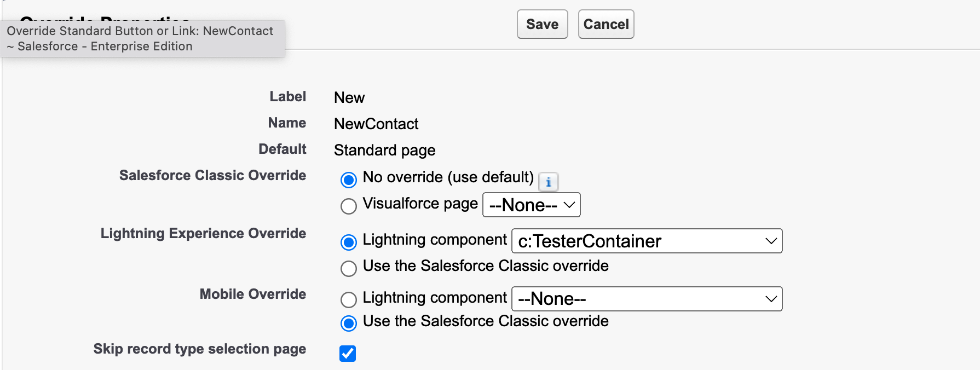Image resolution: width=980 pixels, height=370 pixels.
Task: Select the No override (use default) radio
Action: click(x=349, y=180)
